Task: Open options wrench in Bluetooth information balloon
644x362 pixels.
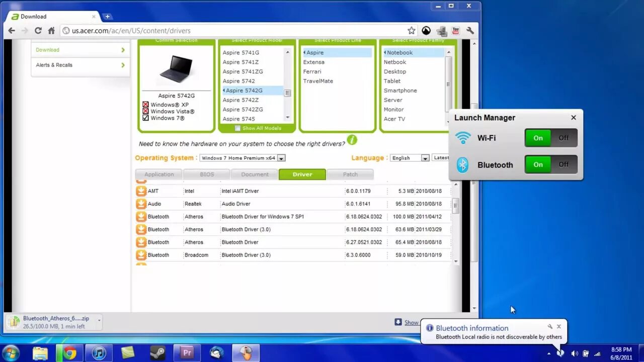Action: 550,327
